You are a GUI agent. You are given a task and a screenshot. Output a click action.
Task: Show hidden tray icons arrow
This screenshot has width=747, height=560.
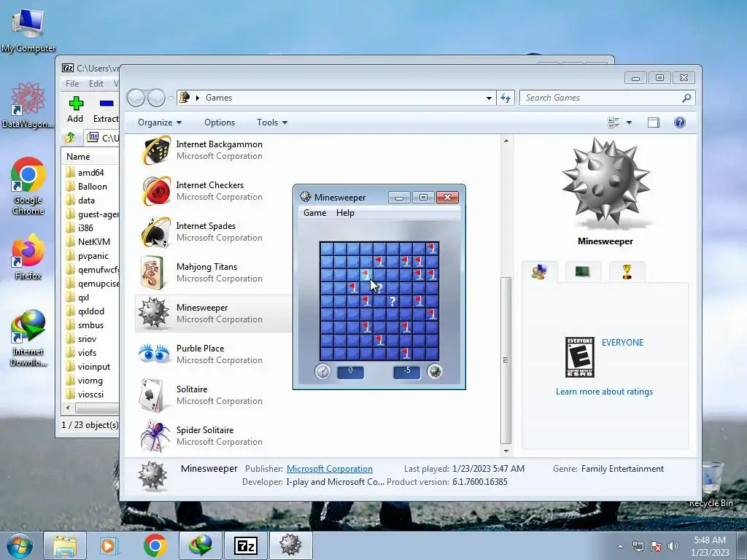pos(620,546)
